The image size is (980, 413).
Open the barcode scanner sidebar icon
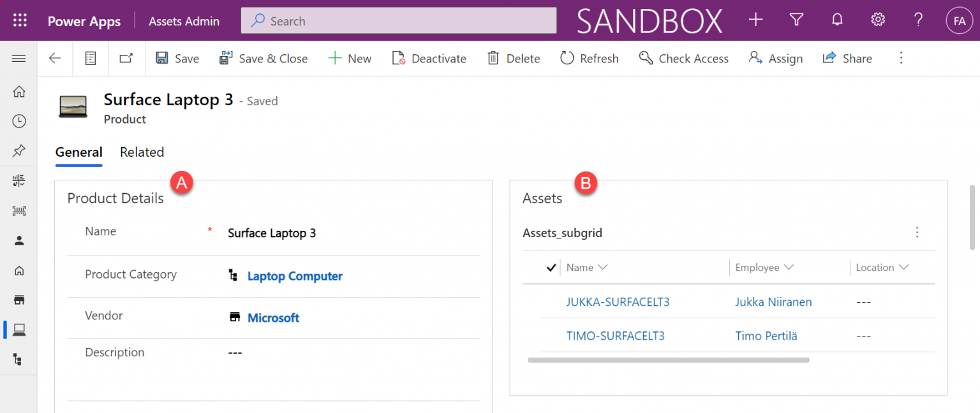pyautogui.click(x=19, y=210)
